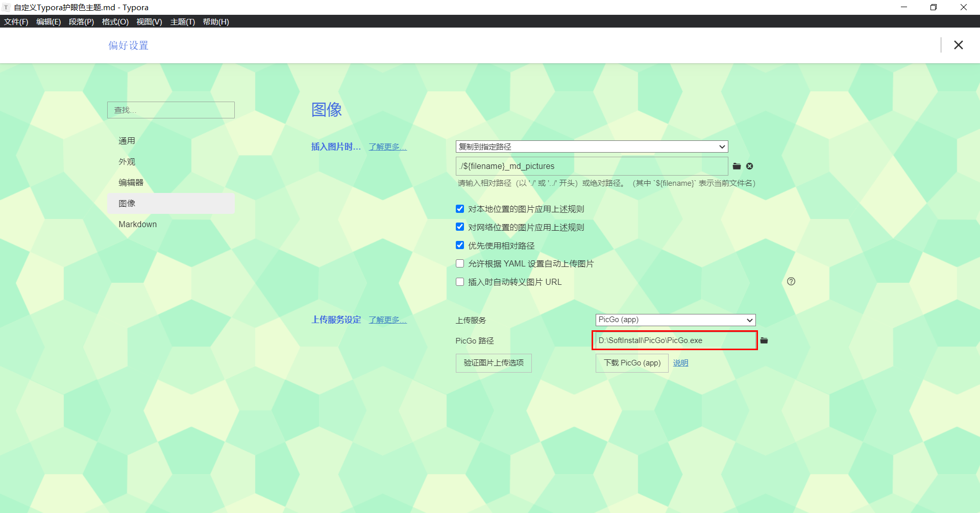Screen dimensions: 980x513
Task: Select 外观 in the preferences sidebar
Action: 171,162
